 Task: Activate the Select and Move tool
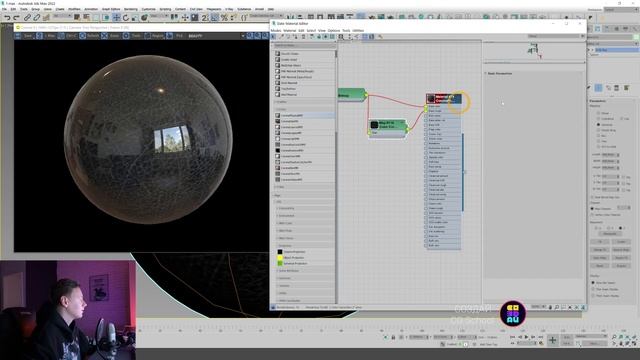116,18
